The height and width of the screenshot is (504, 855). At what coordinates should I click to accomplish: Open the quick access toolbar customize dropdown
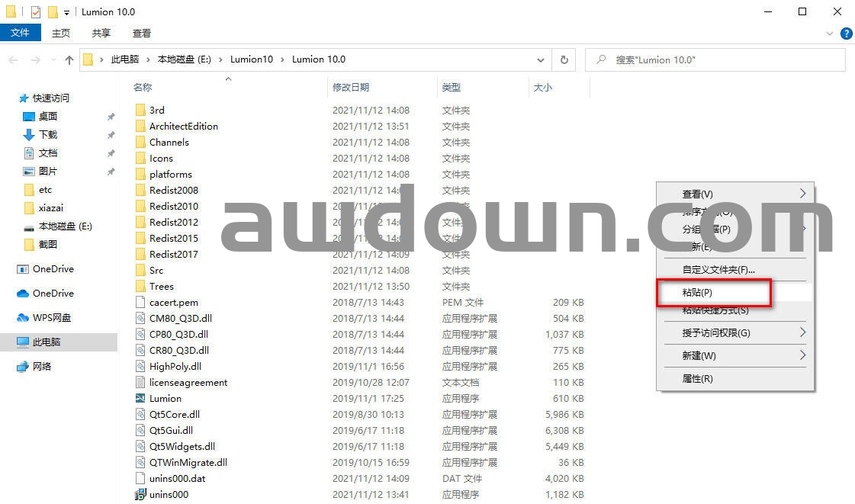(67, 12)
